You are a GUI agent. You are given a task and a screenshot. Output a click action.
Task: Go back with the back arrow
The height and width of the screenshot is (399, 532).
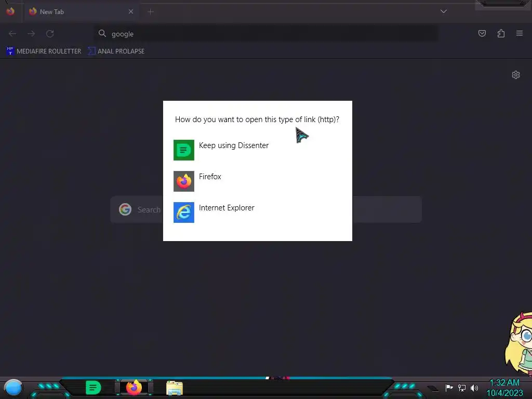click(12, 34)
